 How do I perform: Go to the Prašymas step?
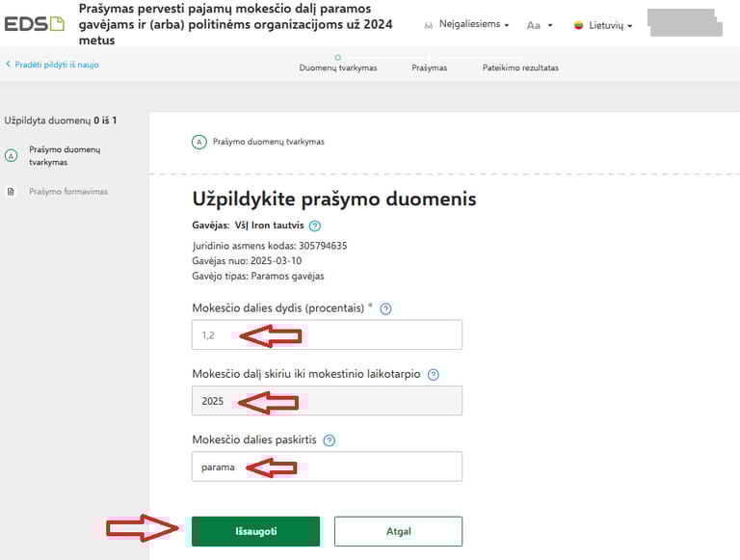point(429,67)
